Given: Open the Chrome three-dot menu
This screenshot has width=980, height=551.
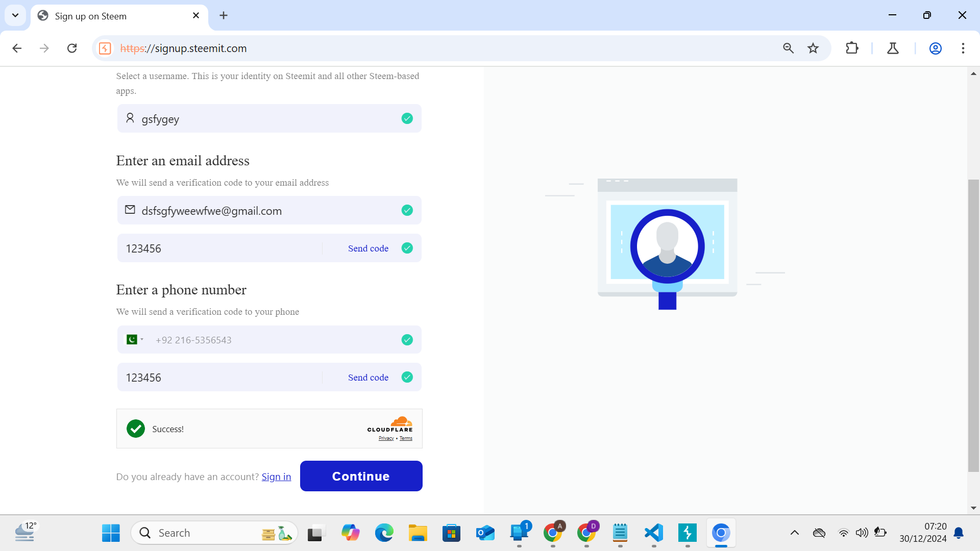Looking at the screenshot, I should pos(963,48).
